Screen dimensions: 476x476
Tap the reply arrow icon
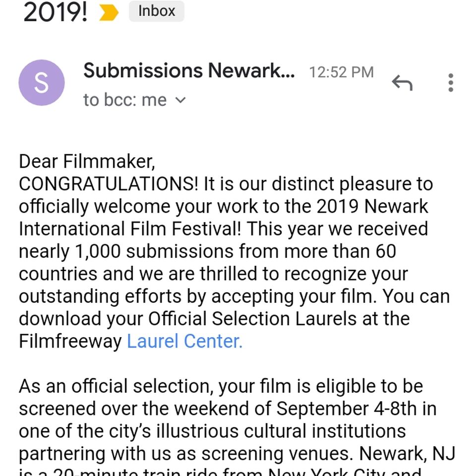coord(402,83)
